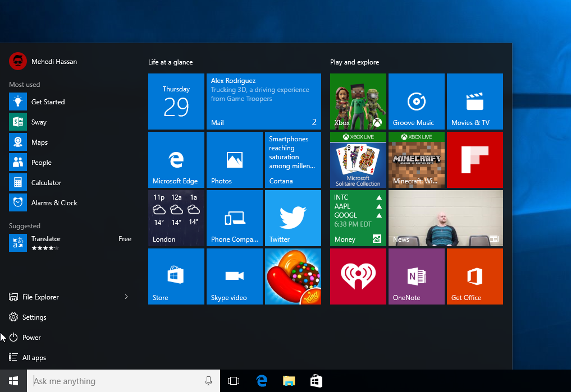Screen dimensions: 571x392
Task: Open the People app icon
Action: pos(18,162)
